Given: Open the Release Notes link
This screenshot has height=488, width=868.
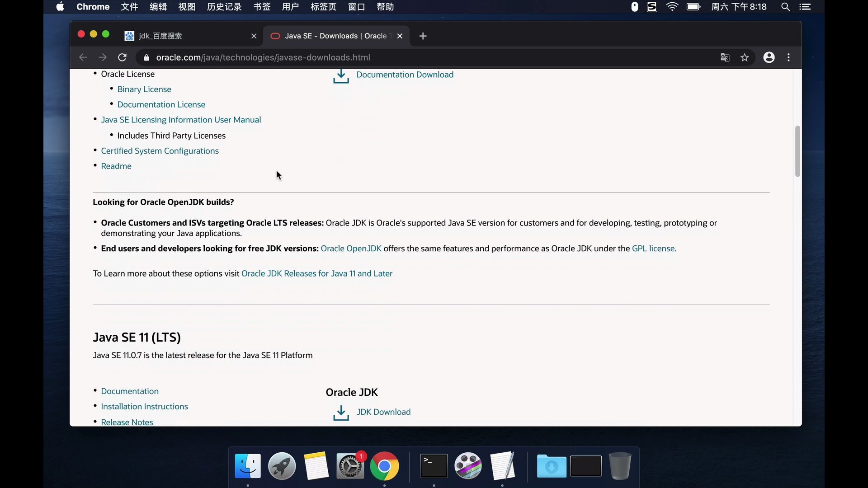Looking at the screenshot, I should (x=127, y=422).
